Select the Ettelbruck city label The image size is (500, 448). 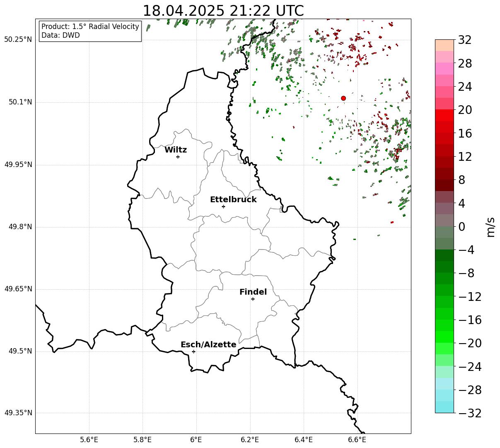(233, 200)
